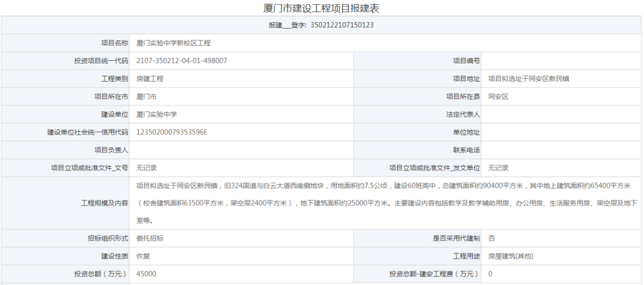
Task: Click project name 厦门实验中学新校区工程
Action: click(x=174, y=43)
